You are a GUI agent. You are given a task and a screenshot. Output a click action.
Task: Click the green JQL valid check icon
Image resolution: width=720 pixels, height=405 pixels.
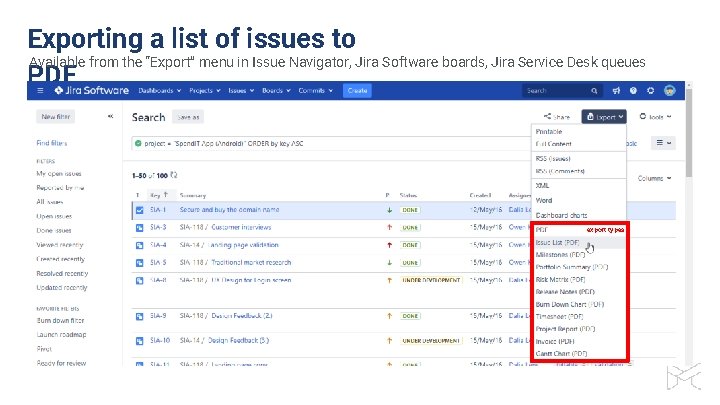click(138, 143)
